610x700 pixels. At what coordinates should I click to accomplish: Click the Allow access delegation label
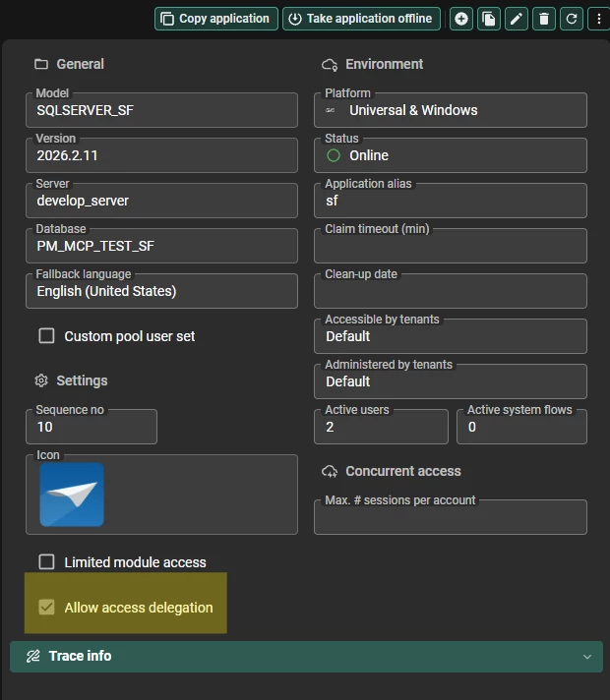coord(139,608)
